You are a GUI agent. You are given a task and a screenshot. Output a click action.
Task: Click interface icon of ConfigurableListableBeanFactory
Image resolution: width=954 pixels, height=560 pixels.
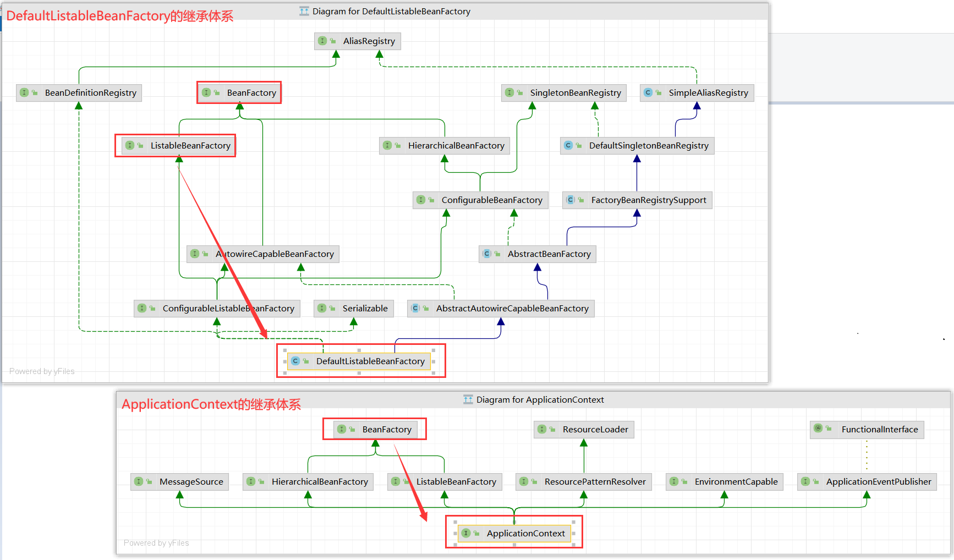coord(142,308)
